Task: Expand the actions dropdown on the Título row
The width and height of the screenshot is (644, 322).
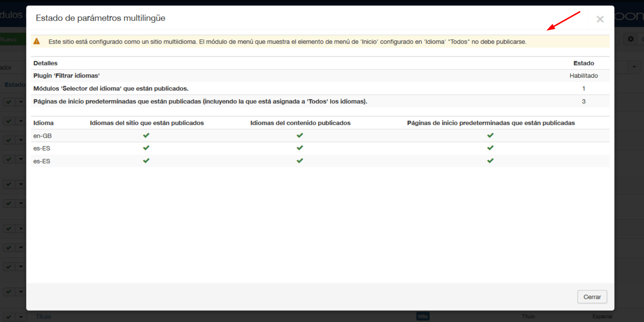Action: [x=21, y=317]
